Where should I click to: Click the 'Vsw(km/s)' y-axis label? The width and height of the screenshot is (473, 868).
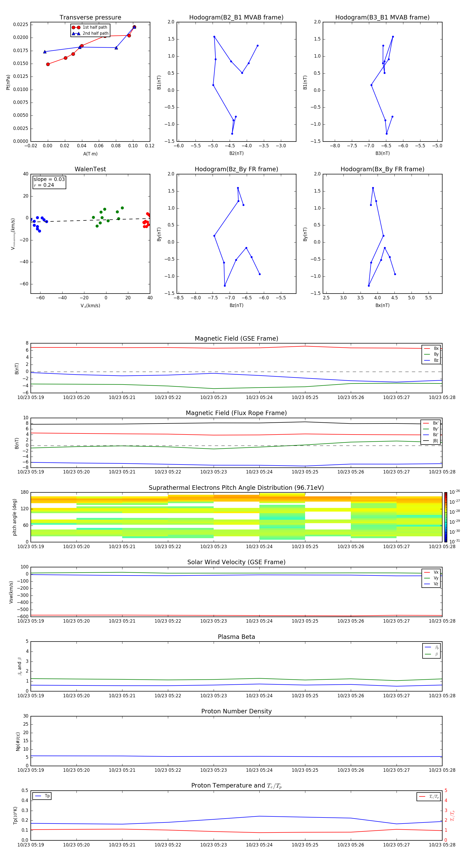(x=11, y=592)
